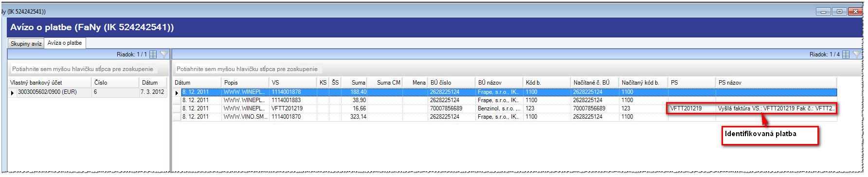The width and height of the screenshot is (868, 177).
Task: Click the amount cell 188,40
Action: point(355,92)
